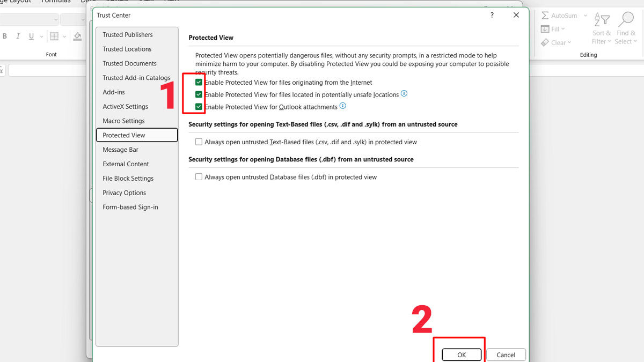Click the Find & Select magnifier icon
Screen dimensions: 644x362
pos(626,20)
